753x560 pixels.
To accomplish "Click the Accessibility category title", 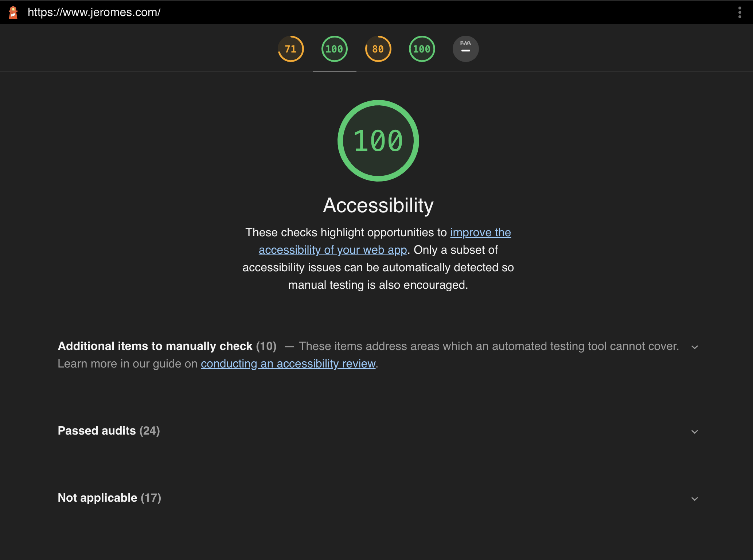I will pos(378,205).
